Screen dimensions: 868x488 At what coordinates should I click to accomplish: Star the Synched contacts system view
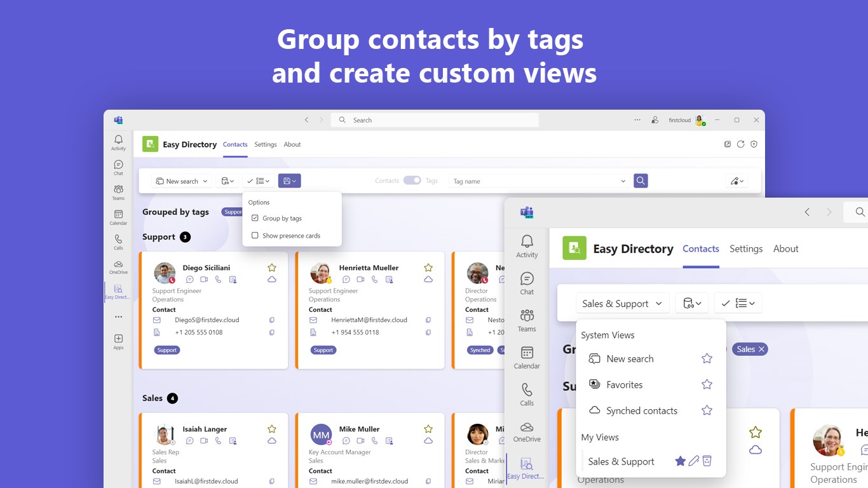[x=707, y=410]
